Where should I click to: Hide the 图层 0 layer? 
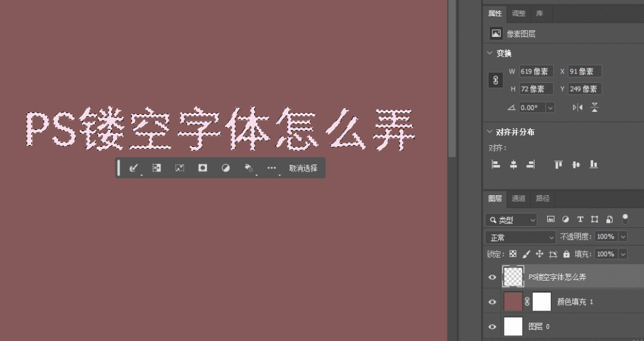click(492, 327)
